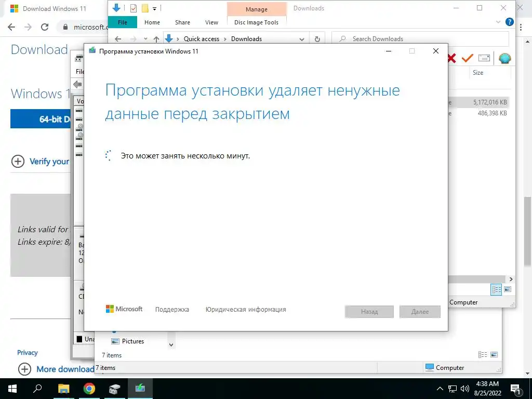Click the back arrow icon in Disk Management toolbar
The height and width of the screenshot is (399, 532).
tap(77, 84)
